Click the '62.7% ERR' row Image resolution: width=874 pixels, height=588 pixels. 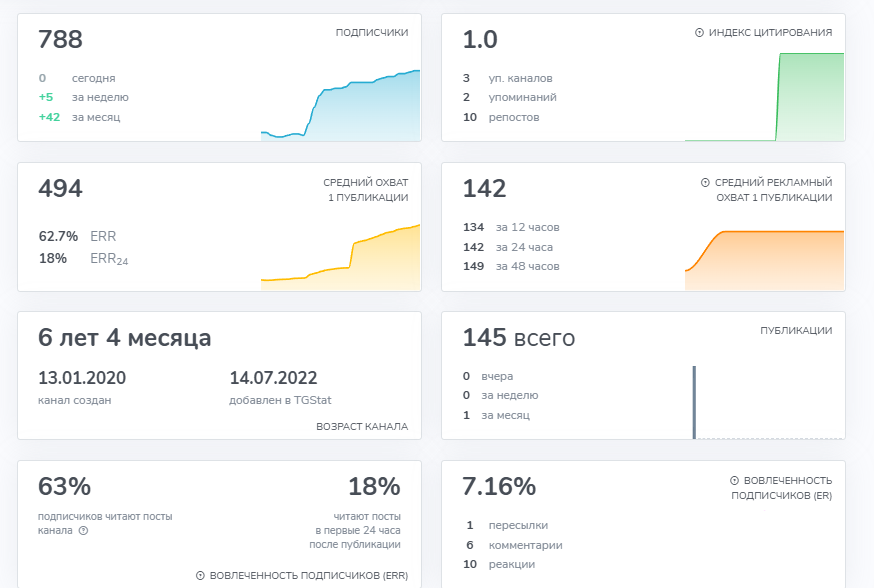coord(78,236)
